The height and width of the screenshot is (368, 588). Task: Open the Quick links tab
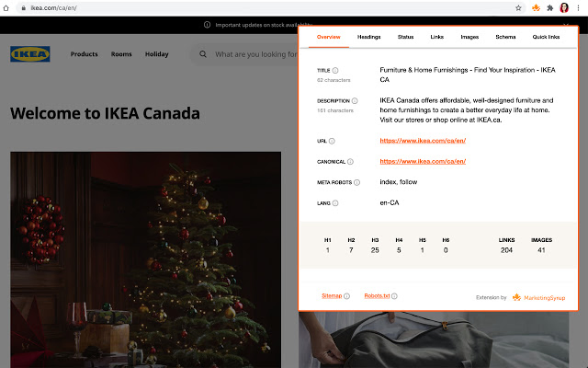[546, 37]
